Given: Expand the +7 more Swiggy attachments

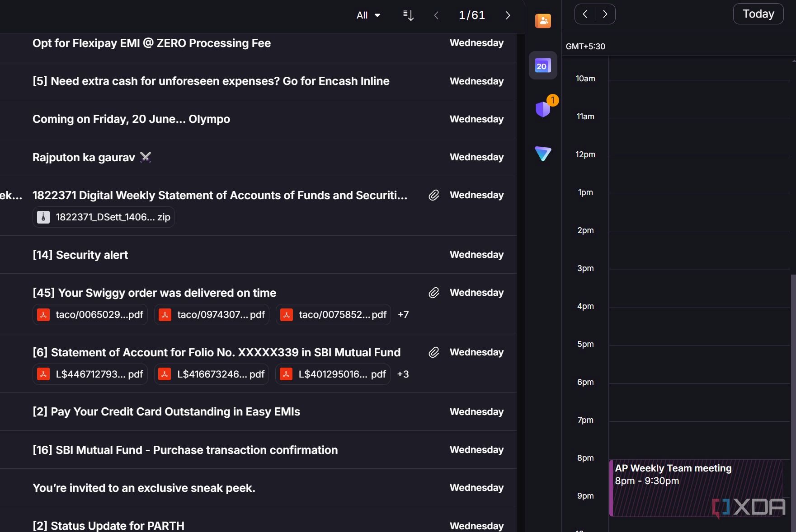Looking at the screenshot, I should click(403, 315).
